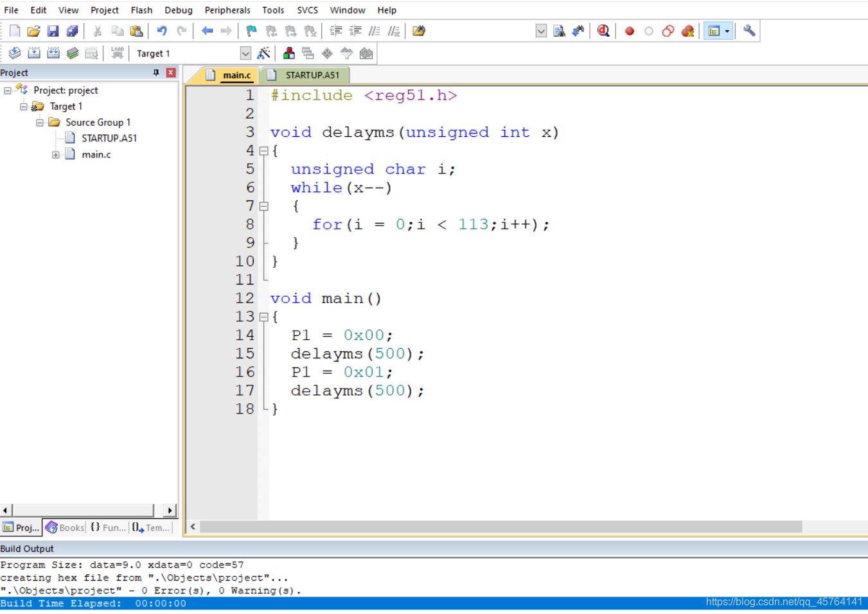
Task: Expand the main.c tree node
Action: pos(56,155)
